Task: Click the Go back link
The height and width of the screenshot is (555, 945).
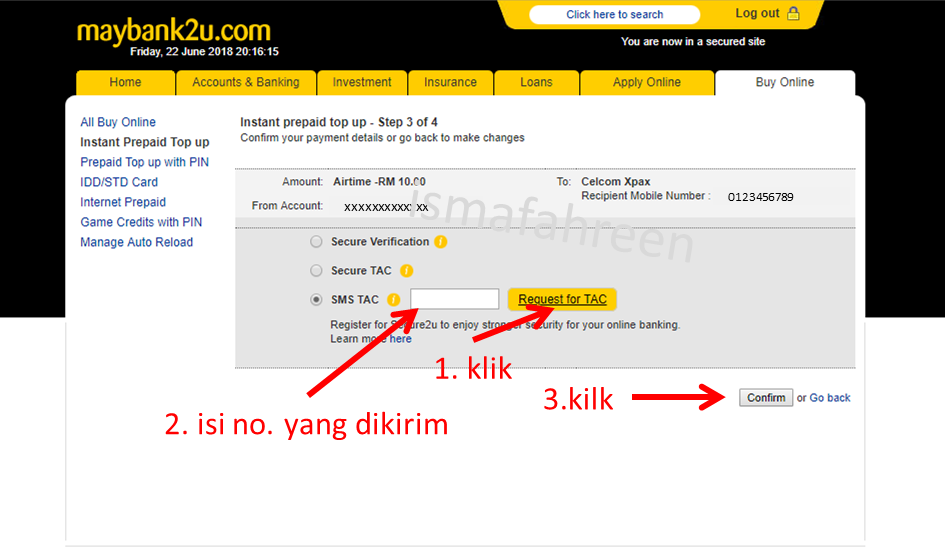Action: click(830, 398)
